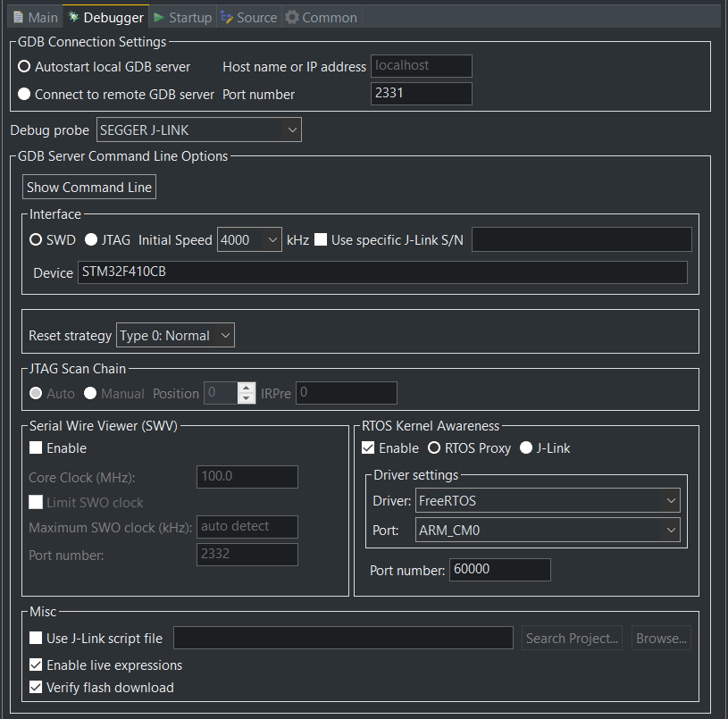Click the GDB Port number 2331 field
The image size is (728, 719).
(421, 93)
